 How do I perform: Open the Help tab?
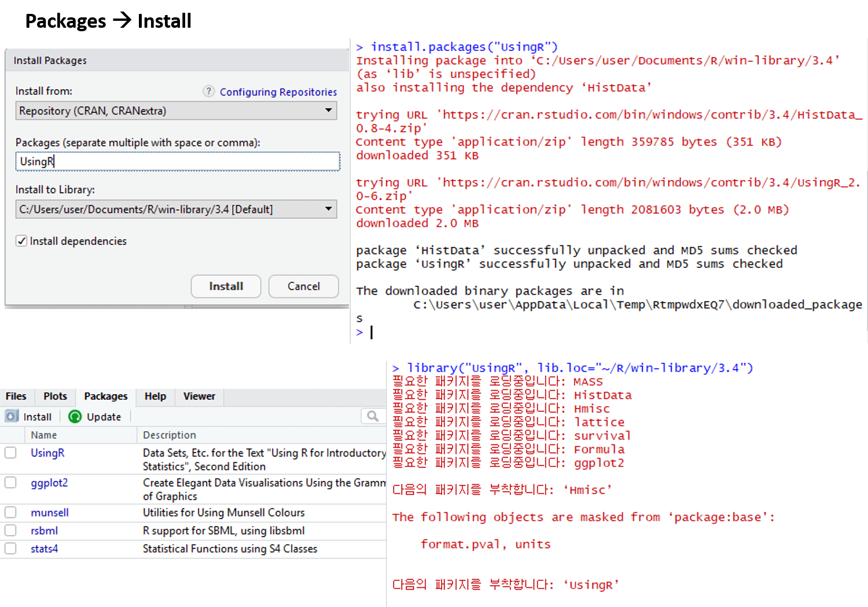155,396
